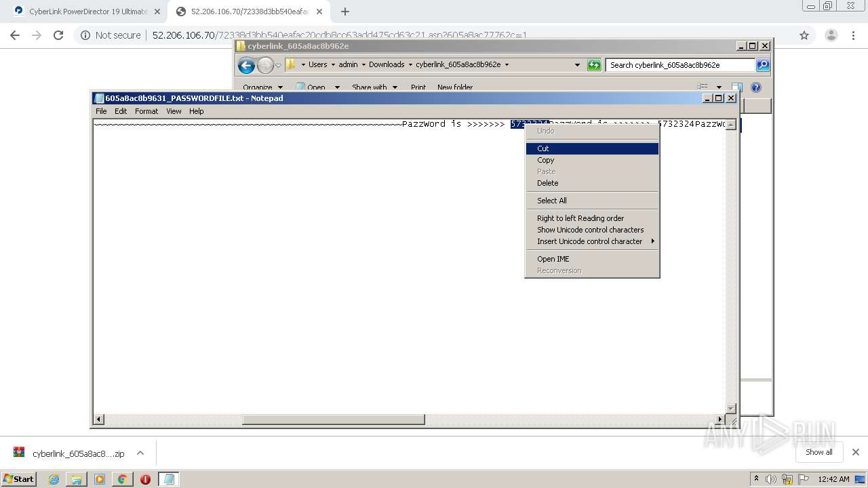Close the CyberLink PowerDirector tab
This screenshot has height=488, width=868.
click(157, 12)
